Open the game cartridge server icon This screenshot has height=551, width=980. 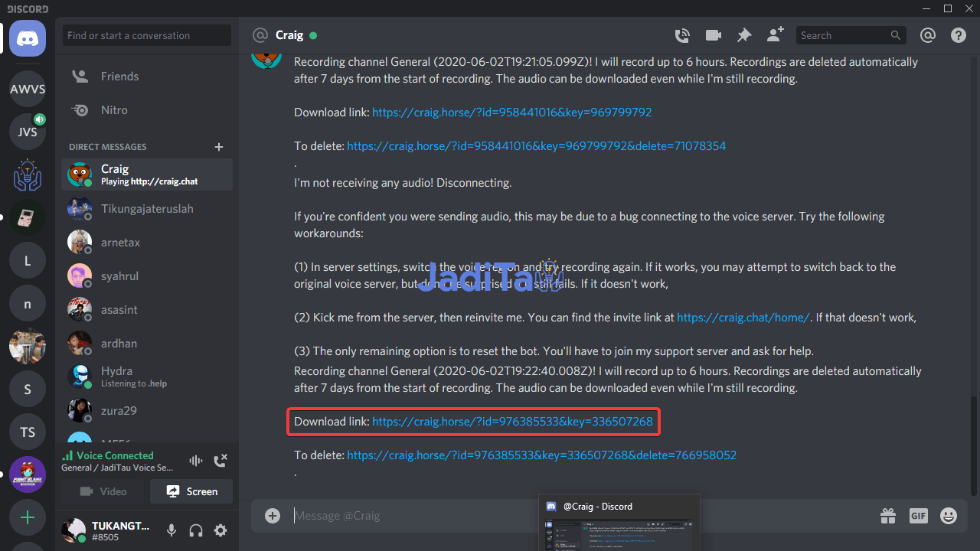coord(28,217)
